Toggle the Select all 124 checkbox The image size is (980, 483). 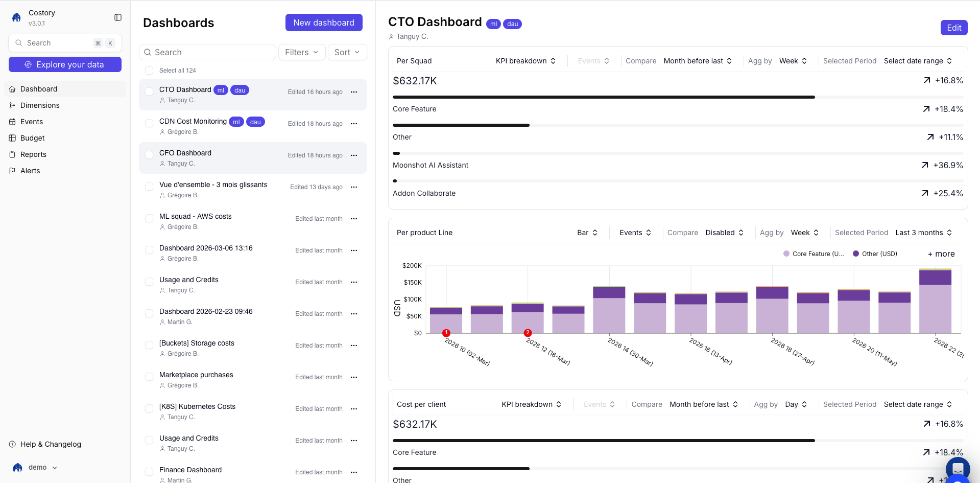(x=149, y=71)
